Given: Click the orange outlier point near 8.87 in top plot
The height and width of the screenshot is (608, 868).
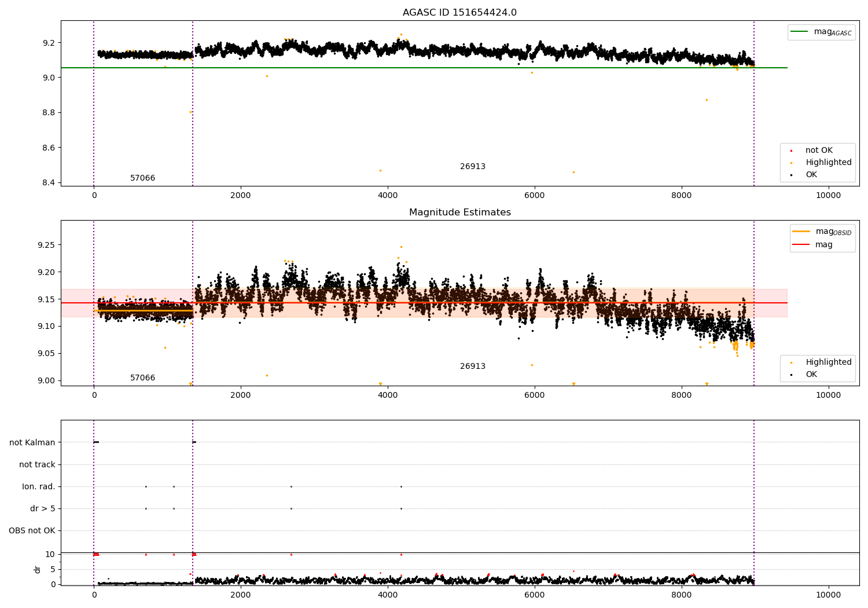Looking at the screenshot, I should tap(707, 100).
